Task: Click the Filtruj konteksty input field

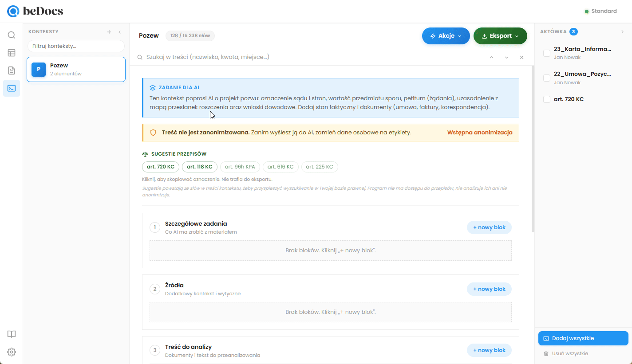Action: coord(76,46)
